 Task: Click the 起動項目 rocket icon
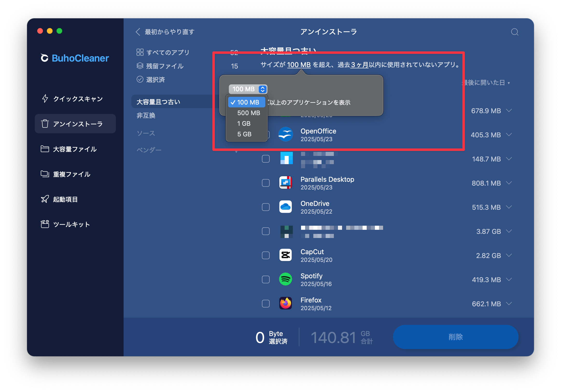coord(45,199)
